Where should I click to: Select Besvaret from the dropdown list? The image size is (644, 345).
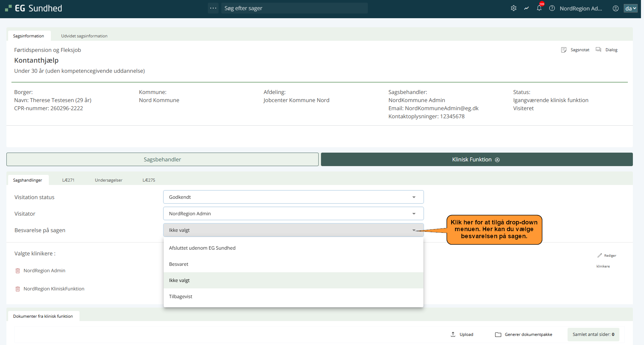179,264
